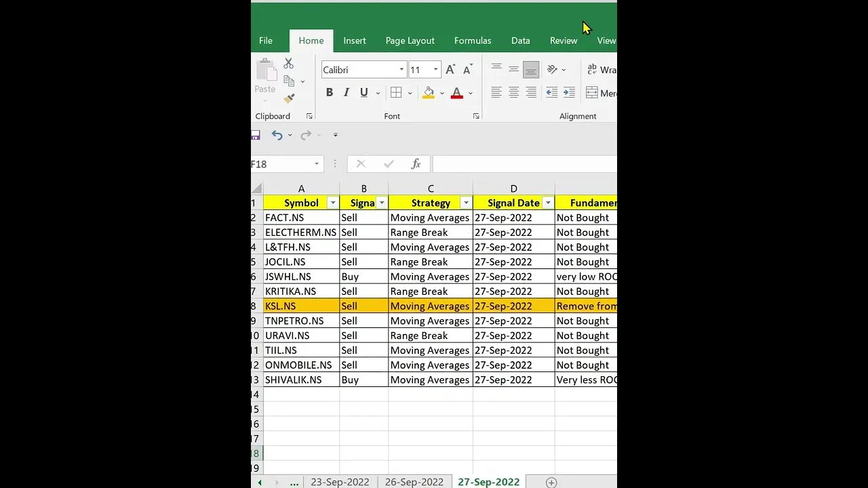Apply yellow fill color bucket
This screenshot has width=868, height=488.
428,93
